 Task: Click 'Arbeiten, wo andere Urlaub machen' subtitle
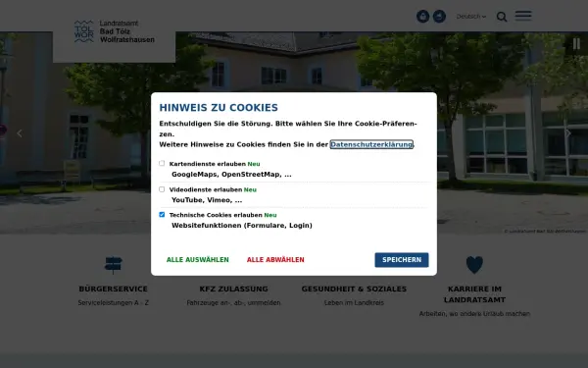(474, 314)
